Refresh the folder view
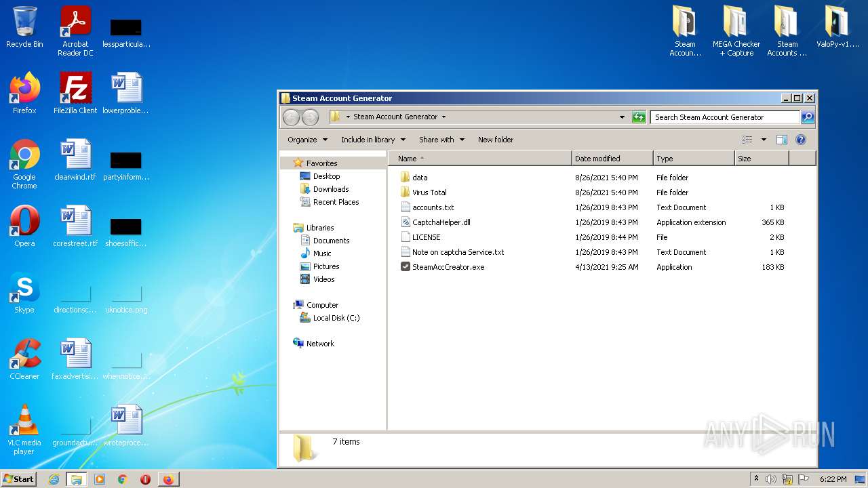 click(x=639, y=117)
